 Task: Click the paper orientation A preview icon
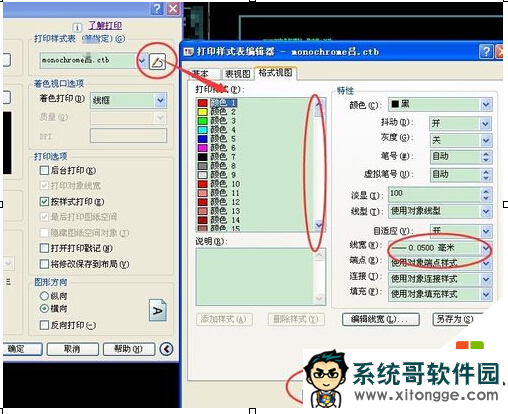(157, 310)
